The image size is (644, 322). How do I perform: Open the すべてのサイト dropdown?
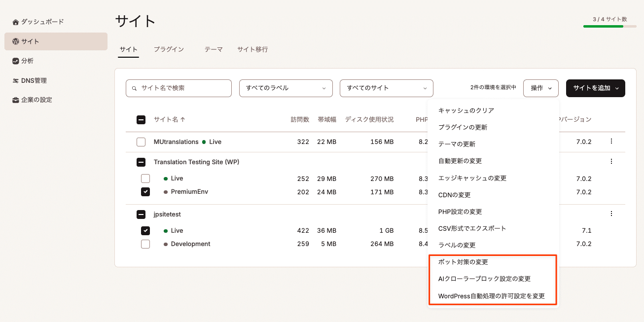pyautogui.click(x=387, y=88)
